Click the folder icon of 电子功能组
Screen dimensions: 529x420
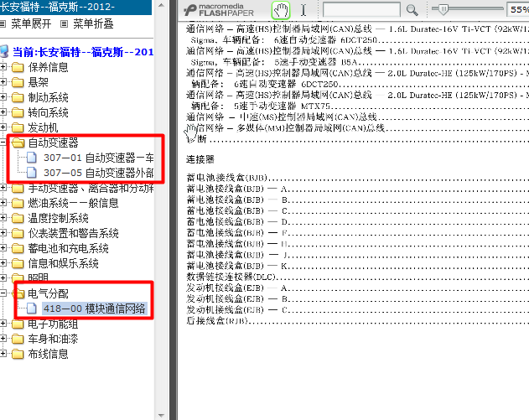(18, 324)
